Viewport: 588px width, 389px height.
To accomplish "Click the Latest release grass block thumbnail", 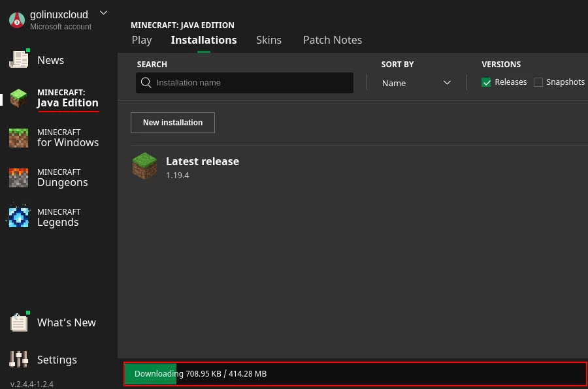I will (x=144, y=166).
